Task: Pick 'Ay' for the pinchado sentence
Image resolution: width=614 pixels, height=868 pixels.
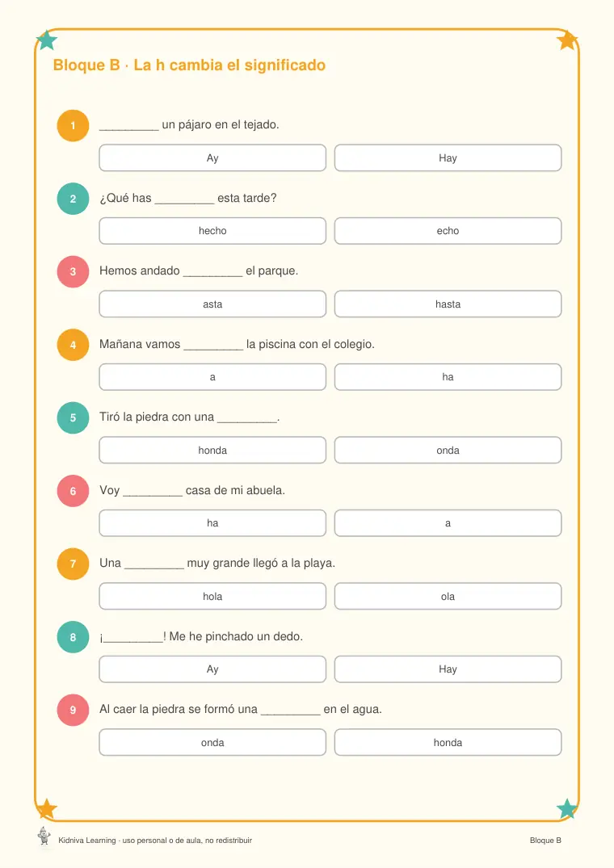Action: coord(212,669)
